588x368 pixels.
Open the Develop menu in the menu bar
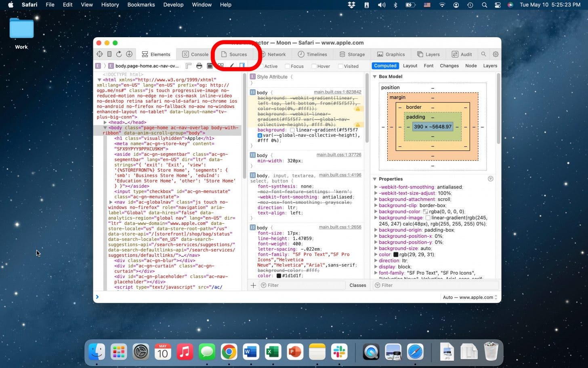pyautogui.click(x=173, y=4)
